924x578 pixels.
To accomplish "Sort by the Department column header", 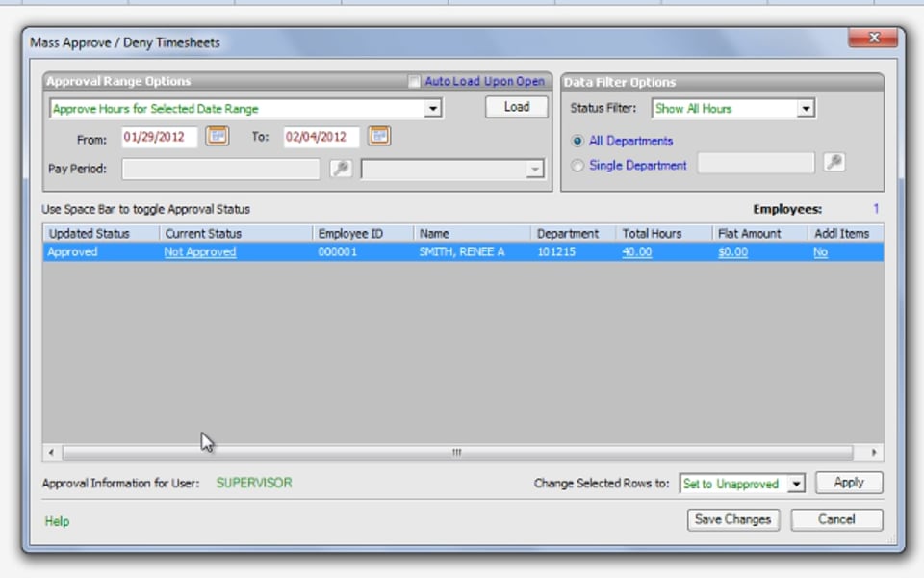I will pyautogui.click(x=574, y=233).
